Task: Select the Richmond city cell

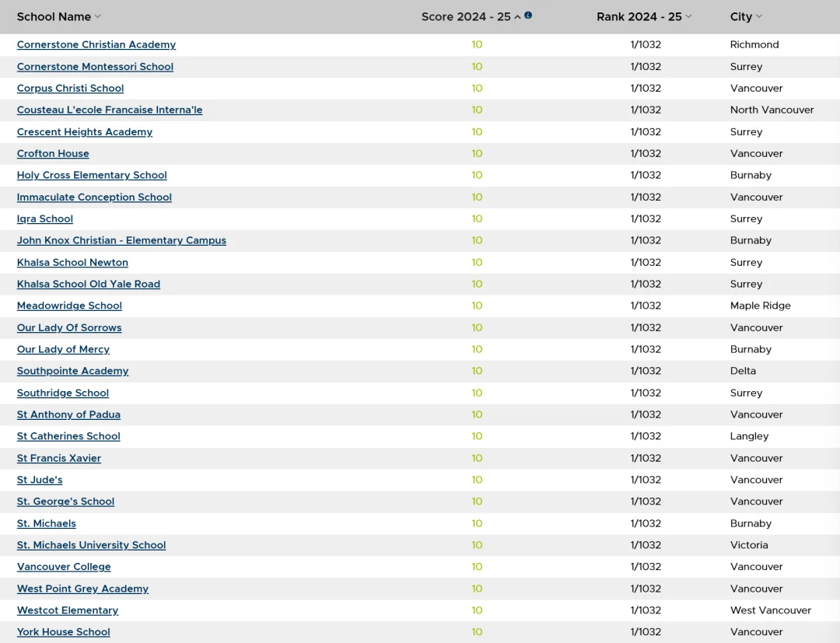Action: [x=754, y=44]
